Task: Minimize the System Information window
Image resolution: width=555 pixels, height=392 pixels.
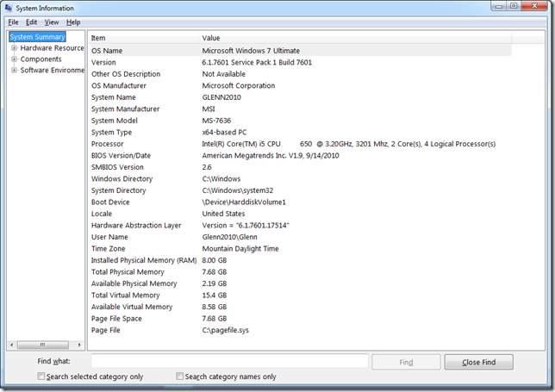Action: [x=499, y=6]
